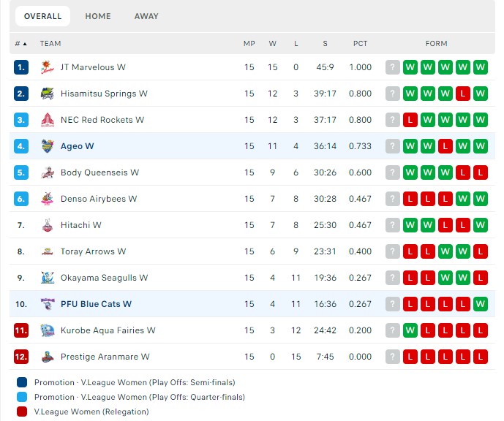
Task: Click the JT Marvelous W team logo
Action: [48, 67]
